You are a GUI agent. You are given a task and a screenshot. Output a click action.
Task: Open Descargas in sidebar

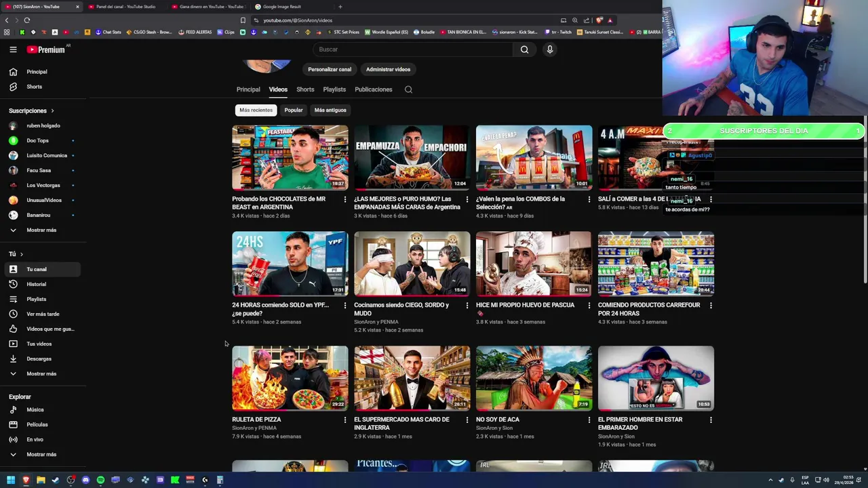pyautogui.click(x=43, y=359)
